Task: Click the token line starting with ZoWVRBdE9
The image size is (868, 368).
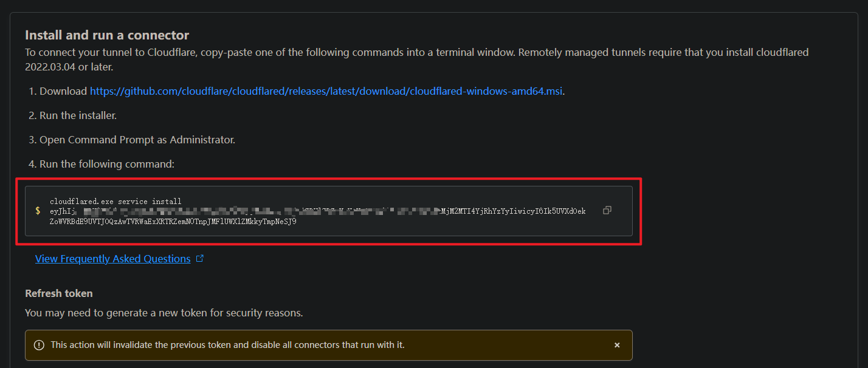Action: [173, 222]
